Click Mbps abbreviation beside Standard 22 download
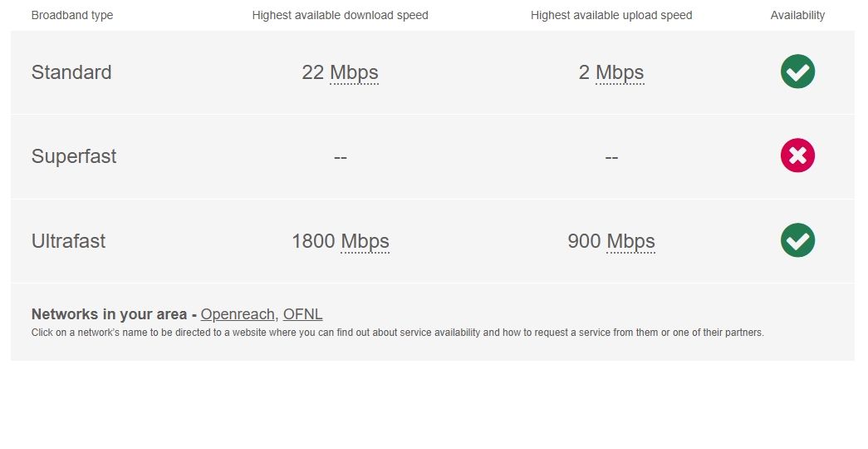The width and height of the screenshot is (868, 449). point(354,72)
